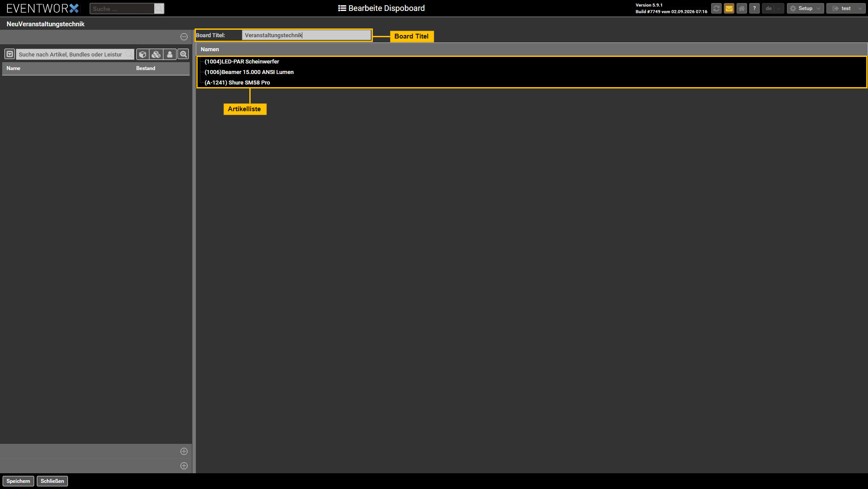Click the magnifier icon in global search
The height and width of the screenshot is (489, 868).
[x=159, y=9]
